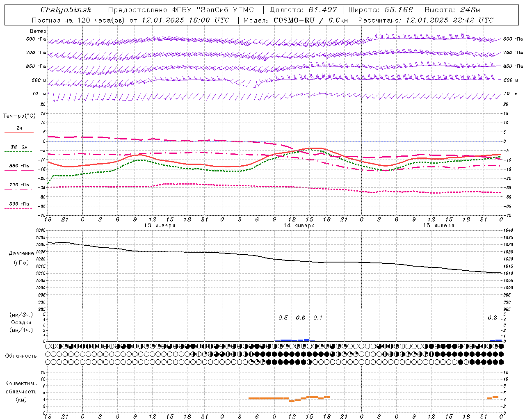
Task: Click the 'Ветер' wind panel label
Action: [38, 31]
